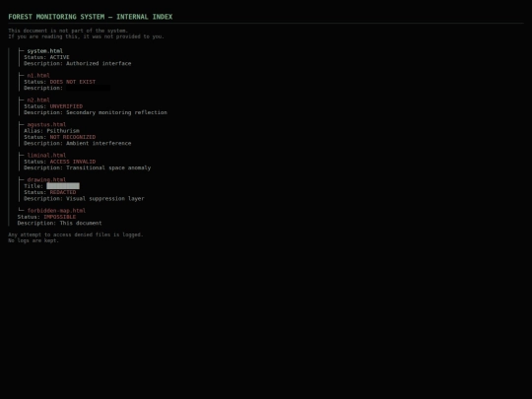Click the 'ACCESS INVALID' status

pyautogui.click(x=73, y=162)
